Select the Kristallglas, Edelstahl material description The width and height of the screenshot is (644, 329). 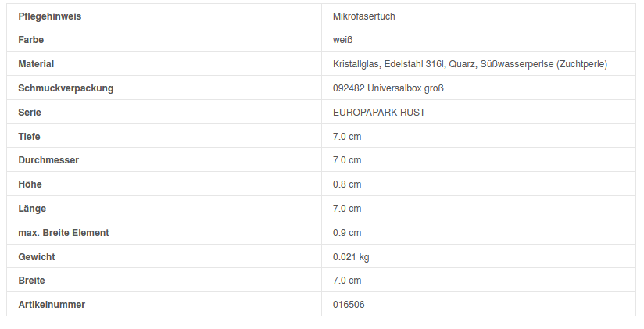click(x=470, y=64)
